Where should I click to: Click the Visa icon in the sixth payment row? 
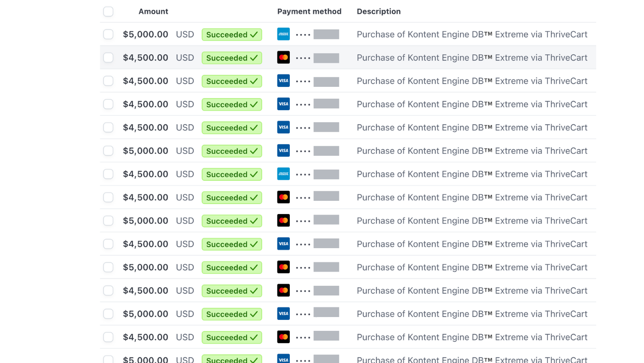(283, 151)
